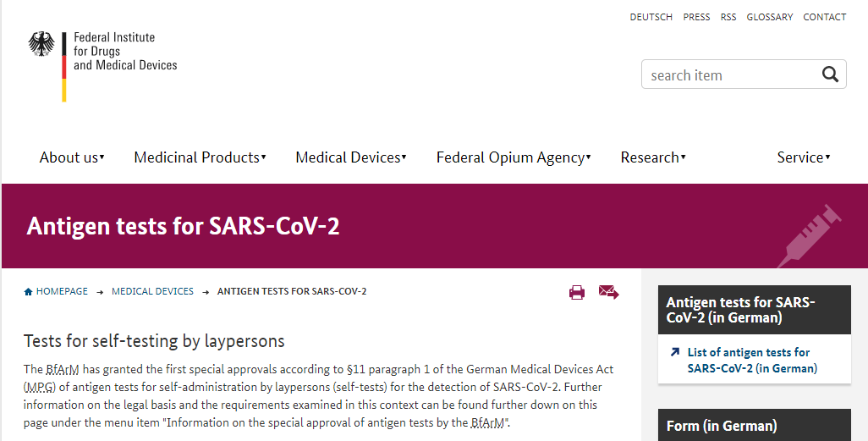Open the RSS feed link

pos(728,17)
